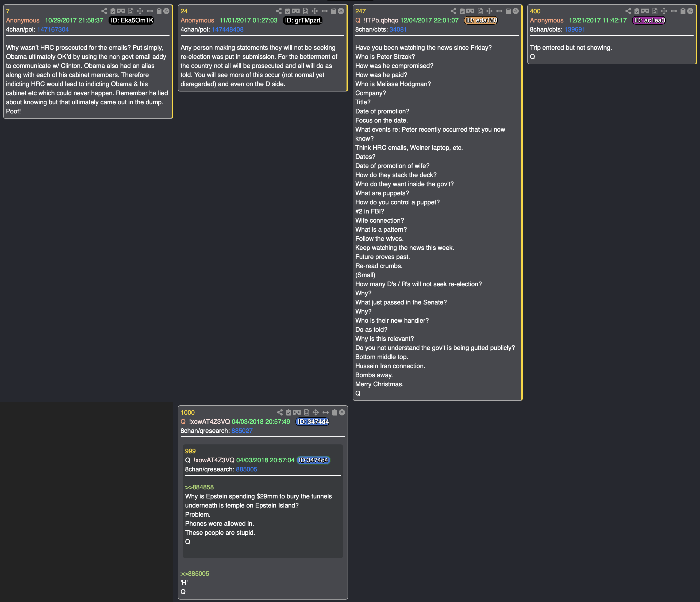The width and height of the screenshot is (700, 602).
Task: Click blue ID badge on post 1000
Action: (313, 421)
